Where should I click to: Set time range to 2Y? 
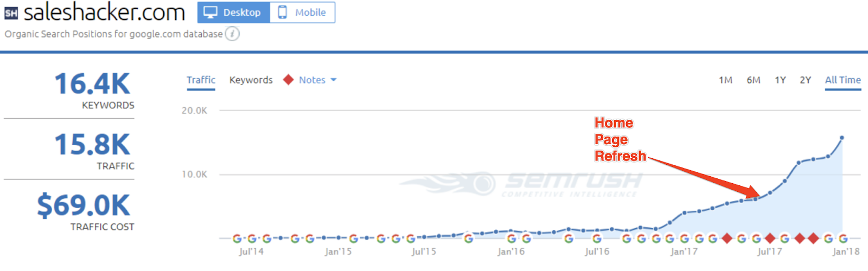pos(805,80)
